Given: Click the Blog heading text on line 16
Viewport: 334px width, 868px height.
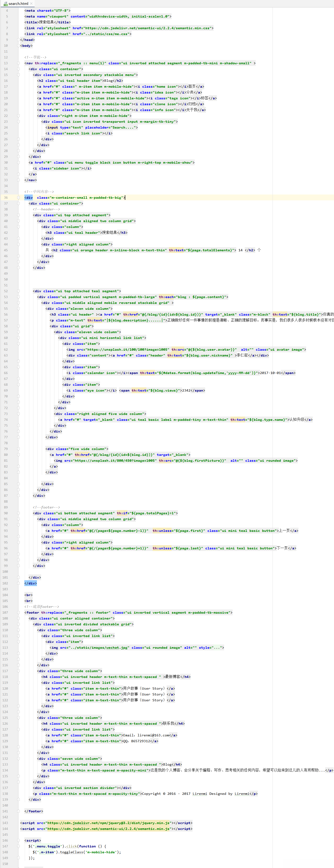Looking at the screenshot, I should (108, 80).
